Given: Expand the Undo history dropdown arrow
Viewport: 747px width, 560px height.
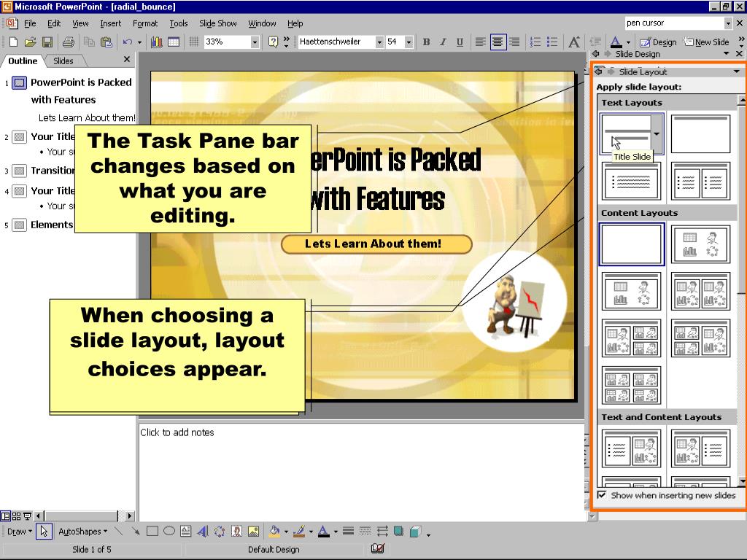Looking at the screenshot, I should [x=139, y=42].
